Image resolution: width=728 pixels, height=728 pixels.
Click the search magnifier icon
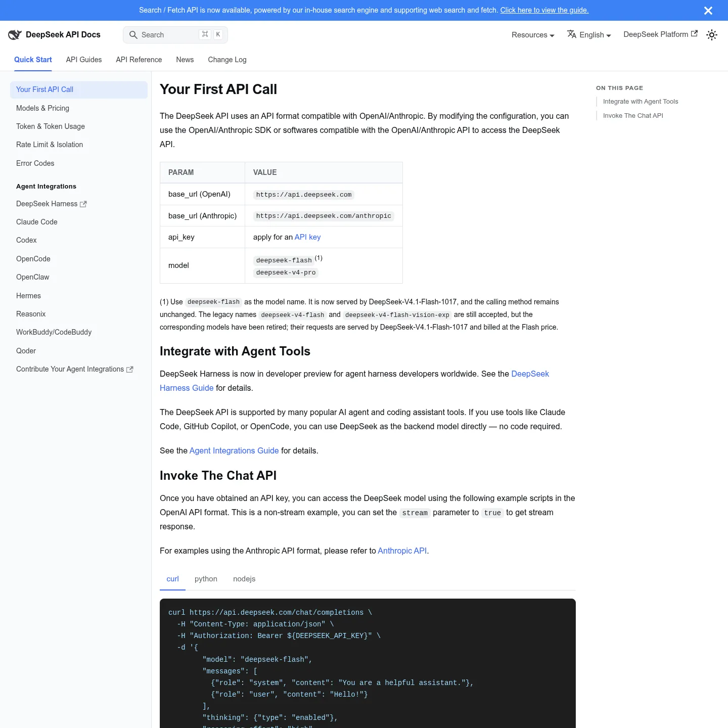point(133,35)
